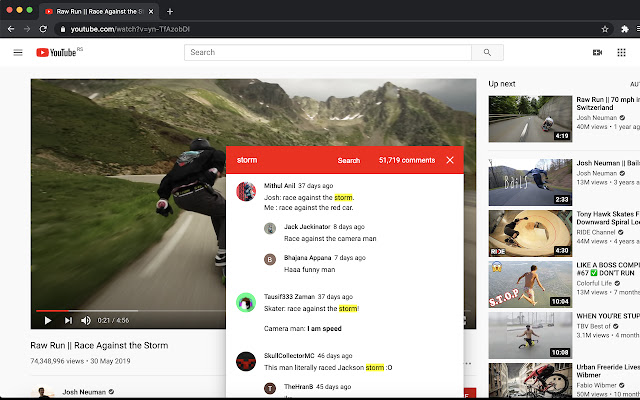Image resolution: width=640 pixels, height=400 pixels.
Task: Open Mithul Anil's avatar
Action: (x=246, y=191)
